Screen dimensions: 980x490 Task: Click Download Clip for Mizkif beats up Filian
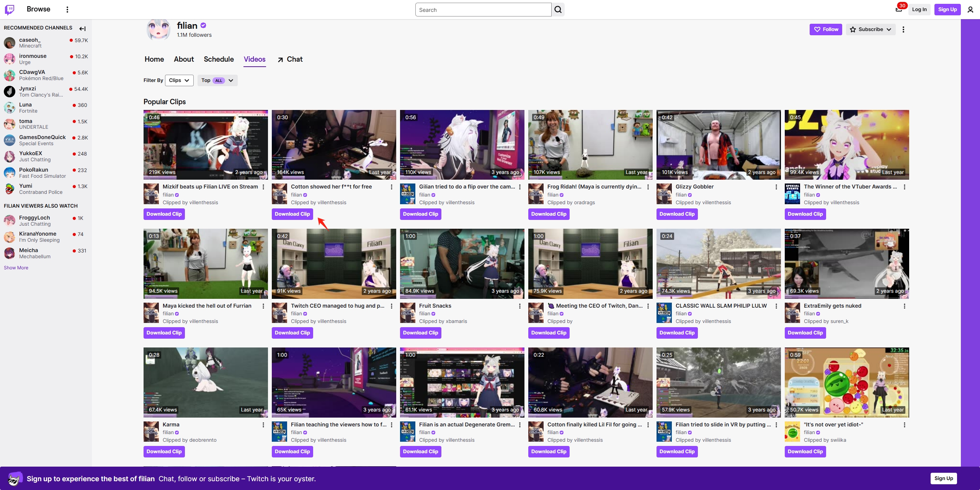(164, 213)
